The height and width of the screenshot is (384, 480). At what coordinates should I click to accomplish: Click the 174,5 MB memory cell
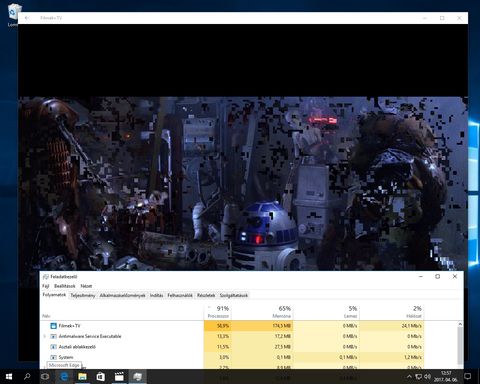click(x=262, y=326)
